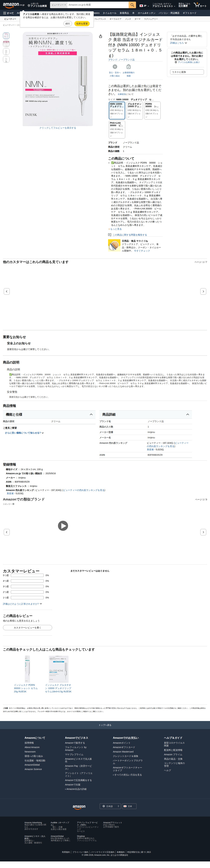This screenshot has height=868, width=210.
Task: Expand 評価はどのように計算されますか?
Action: (x=23, y=604)
